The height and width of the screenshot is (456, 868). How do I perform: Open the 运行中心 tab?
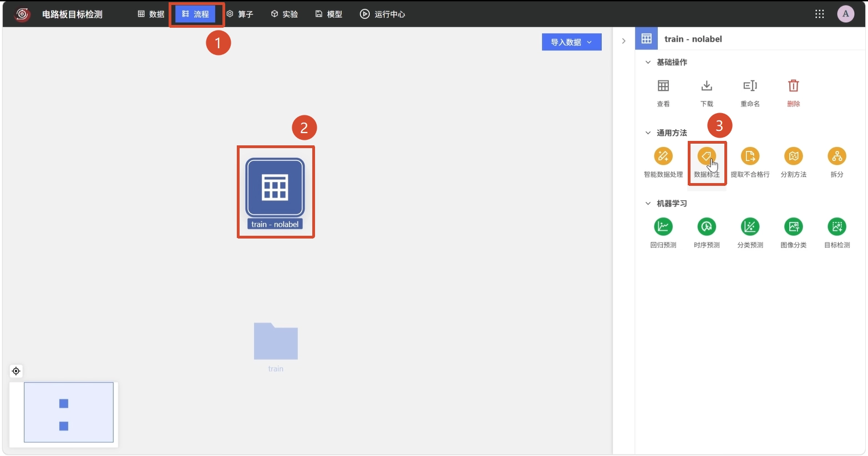click(x=383, y=14)
